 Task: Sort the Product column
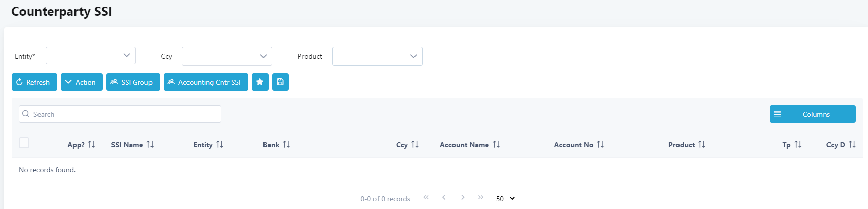click(x=702, y=145)
